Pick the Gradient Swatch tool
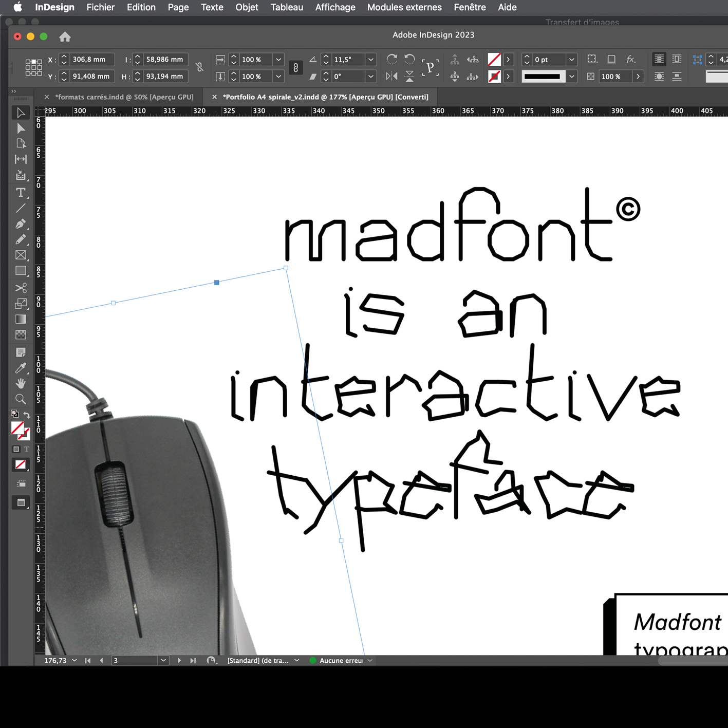 pyautogui.click(x=21, y=320)
